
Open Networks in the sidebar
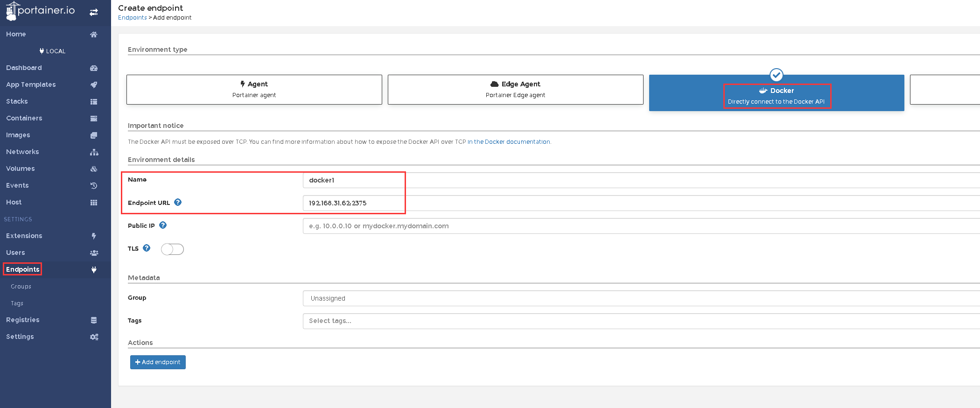coord(22,152)
